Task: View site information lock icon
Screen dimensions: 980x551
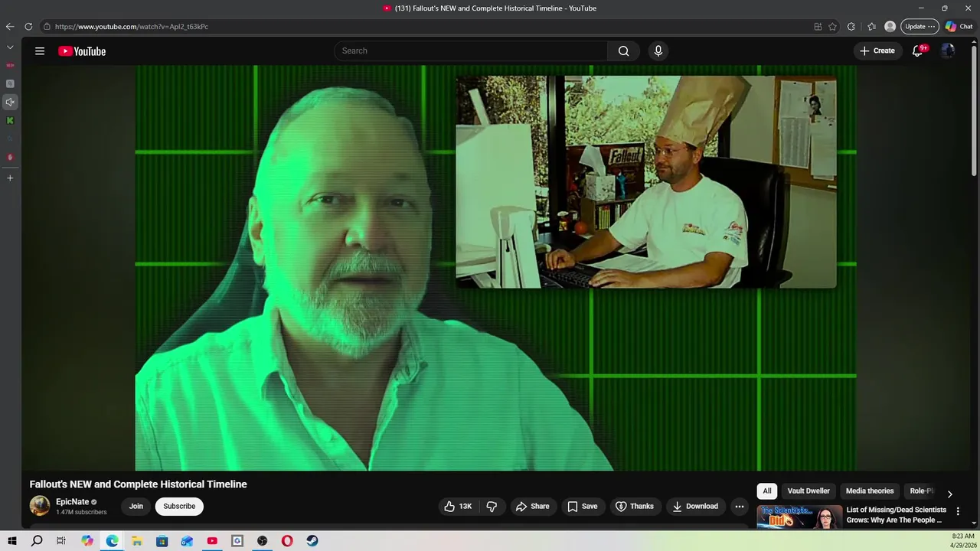Action: click(x=47, y=26)
